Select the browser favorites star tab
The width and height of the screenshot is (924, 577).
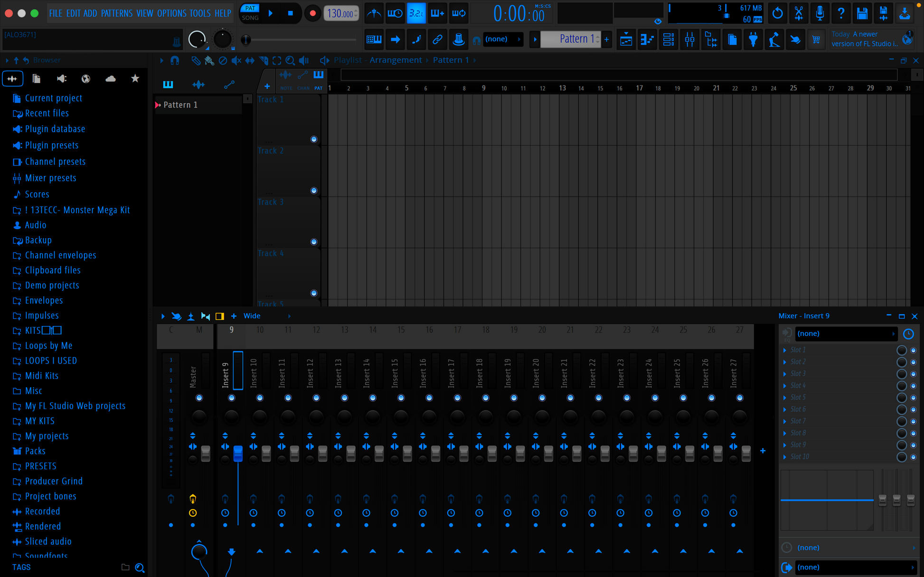pyautogui.click(x=135, y=79)
